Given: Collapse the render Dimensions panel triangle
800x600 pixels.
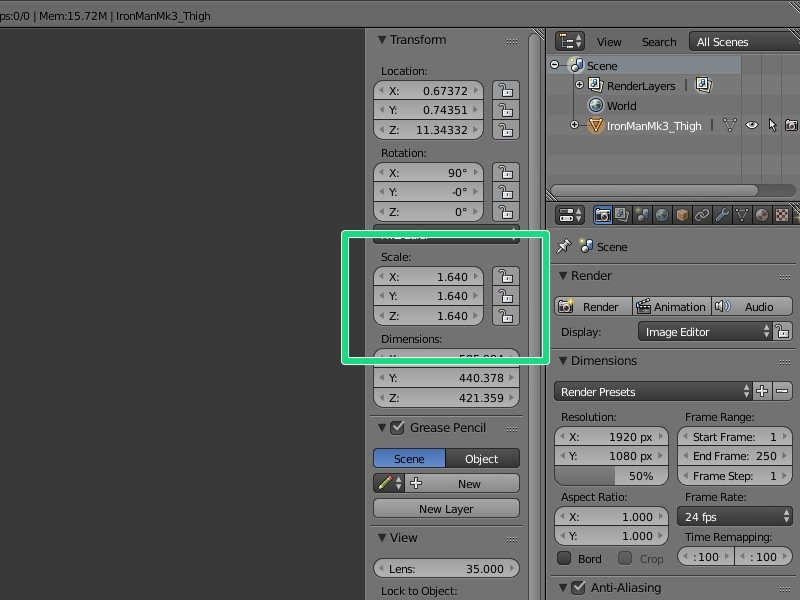Looking at the screenshot, I should [563, 361].
